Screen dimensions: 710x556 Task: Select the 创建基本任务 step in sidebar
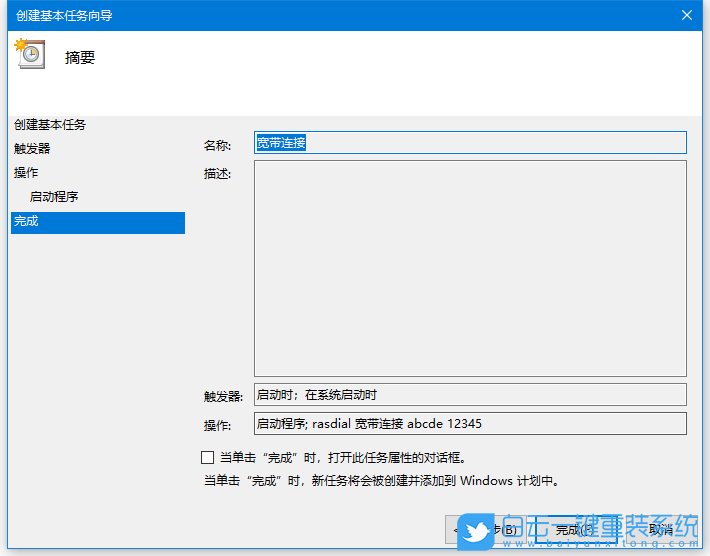click(x=50, y=125)
